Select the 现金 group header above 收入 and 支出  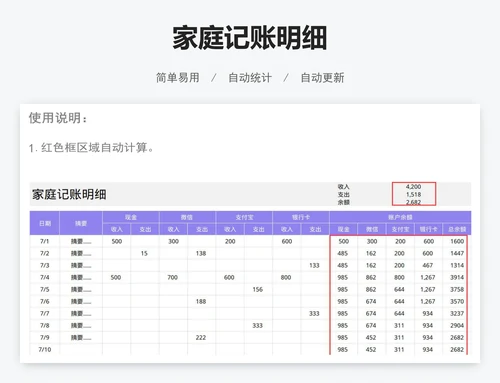click(x=131, y=217)
